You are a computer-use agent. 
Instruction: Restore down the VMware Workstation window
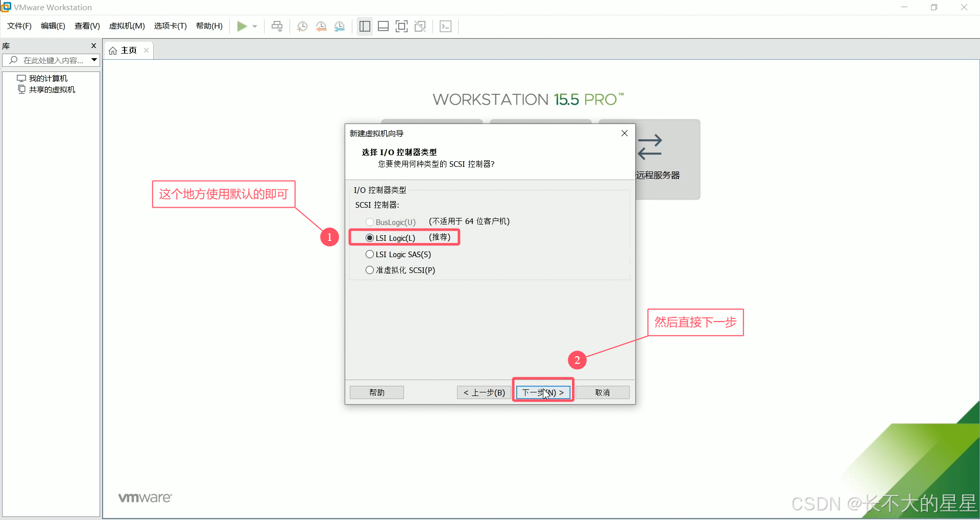(934, 7)
